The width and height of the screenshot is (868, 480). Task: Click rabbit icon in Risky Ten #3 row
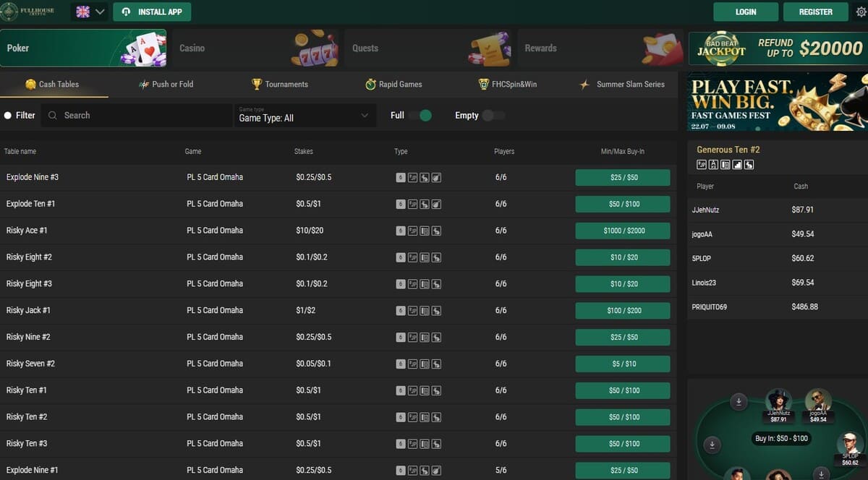436,444
